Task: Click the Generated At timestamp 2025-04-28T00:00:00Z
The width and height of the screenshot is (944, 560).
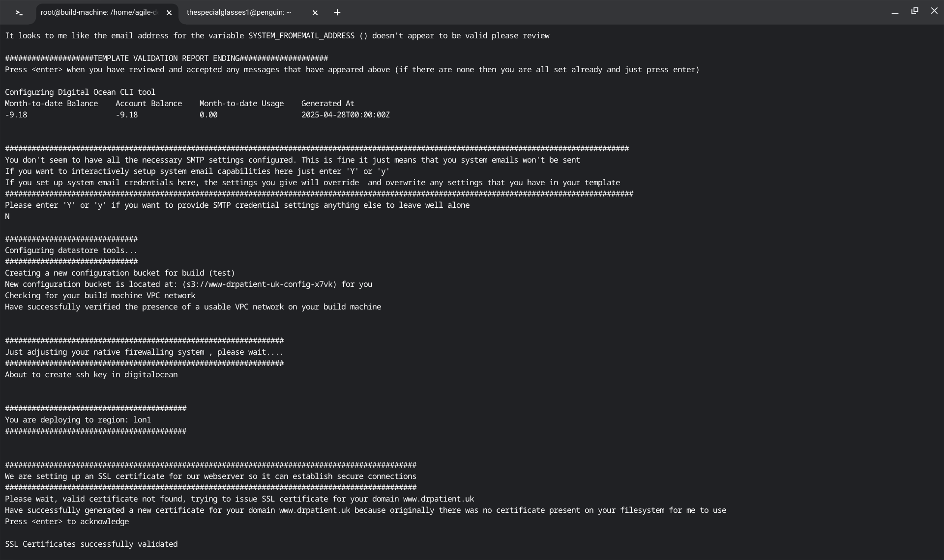Action: (345, 115)
